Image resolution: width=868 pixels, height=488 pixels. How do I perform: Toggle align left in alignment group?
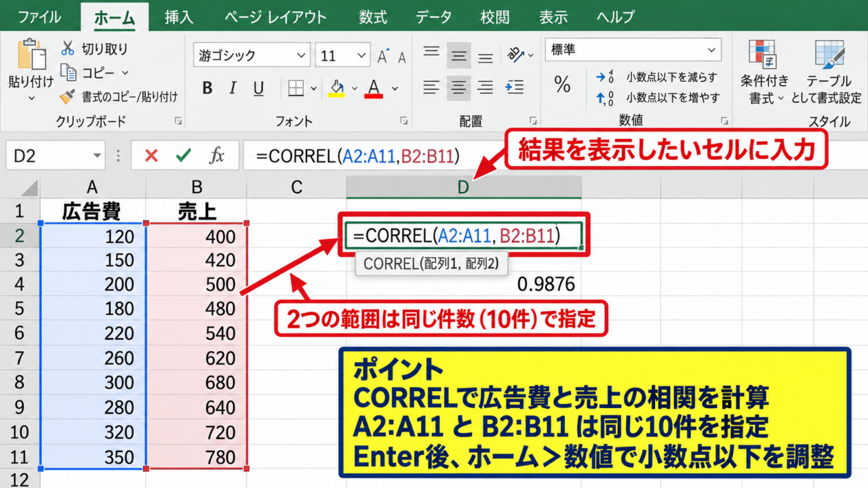432,87
